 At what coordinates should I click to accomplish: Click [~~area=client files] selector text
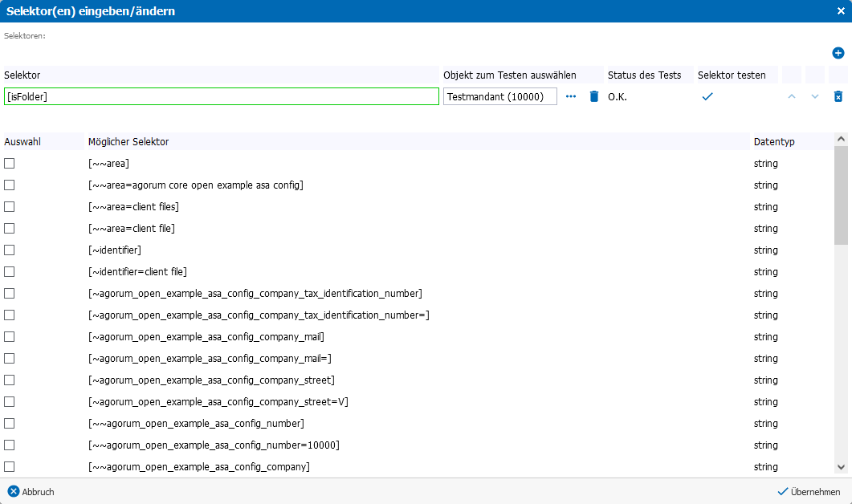133,207
